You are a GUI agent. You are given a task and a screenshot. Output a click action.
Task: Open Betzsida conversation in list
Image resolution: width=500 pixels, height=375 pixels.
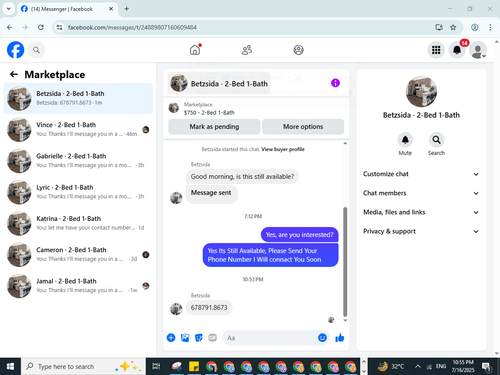click(78, 98)
